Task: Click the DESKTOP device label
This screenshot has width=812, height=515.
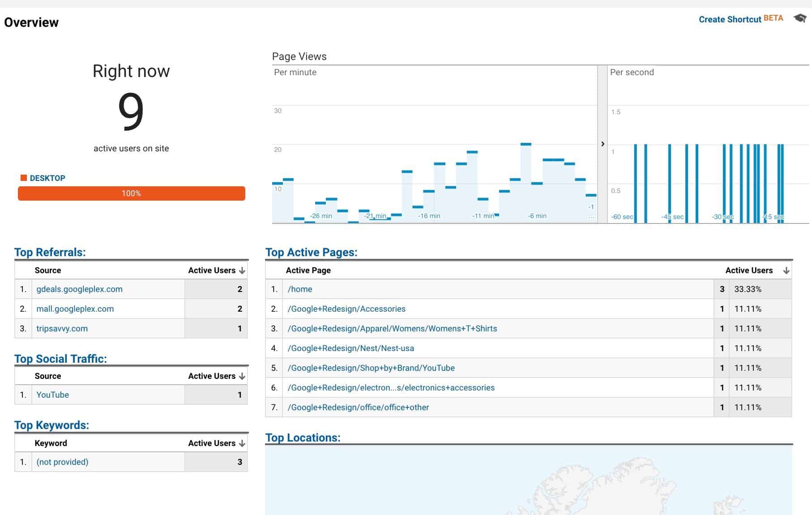Action: 47,178
